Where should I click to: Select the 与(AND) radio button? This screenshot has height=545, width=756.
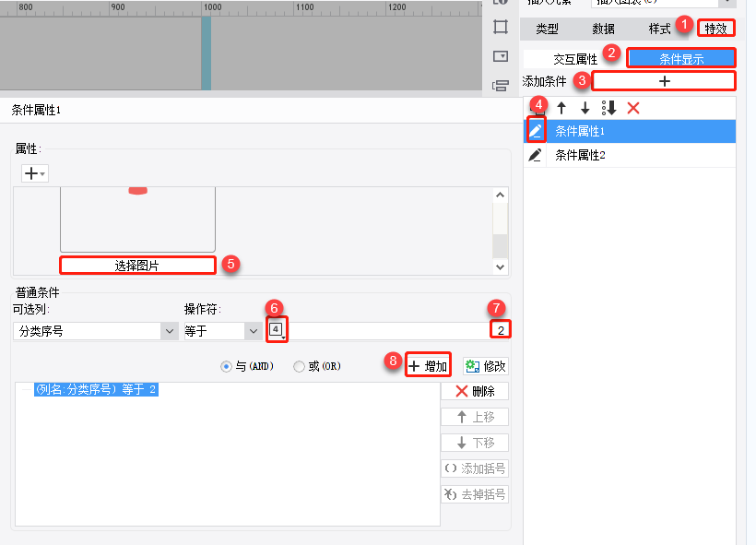(226, 366)
